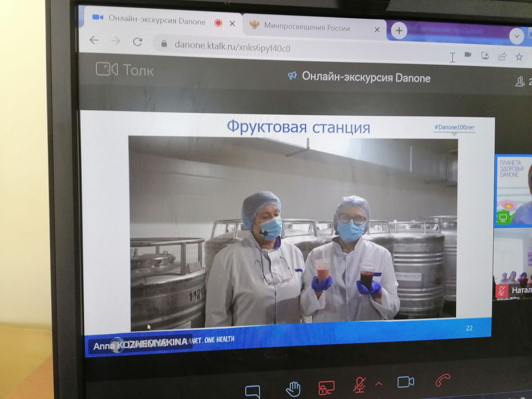Reload the current page
532x399 pixels.
click(x=138, y=42)
